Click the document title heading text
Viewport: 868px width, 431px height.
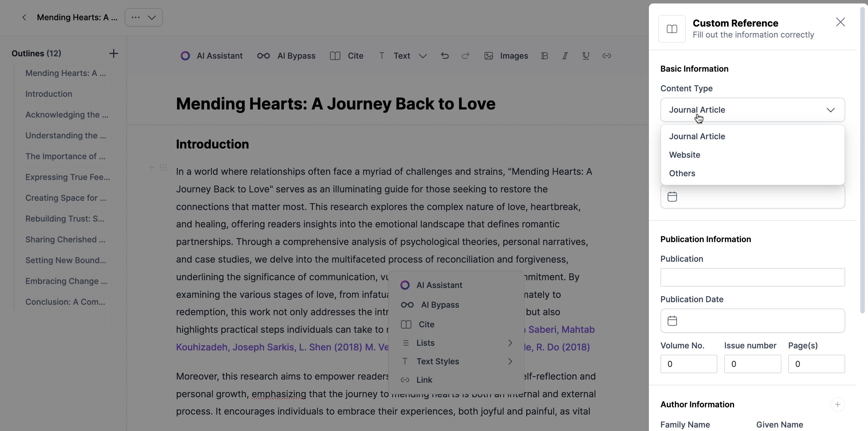336,104
